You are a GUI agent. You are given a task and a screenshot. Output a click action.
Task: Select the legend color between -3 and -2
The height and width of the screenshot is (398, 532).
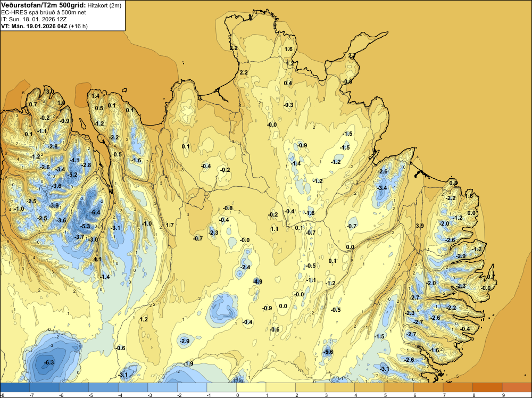pos(162,387)
